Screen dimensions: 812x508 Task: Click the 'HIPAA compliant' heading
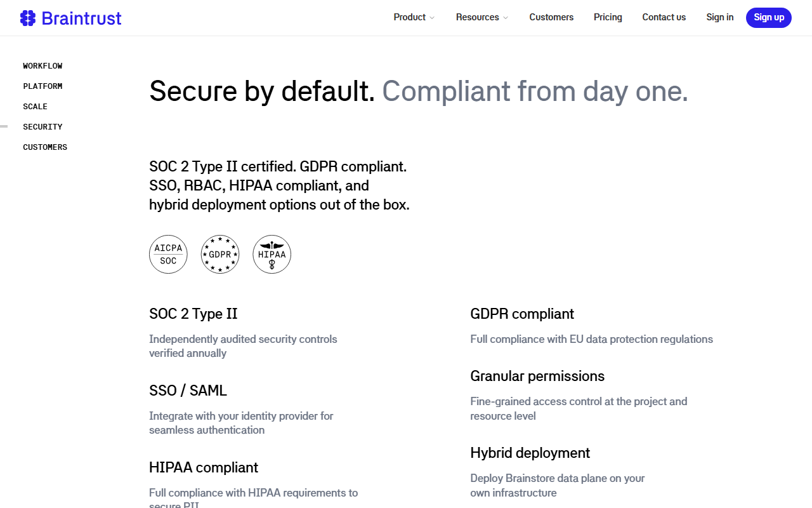coord(204,467)
